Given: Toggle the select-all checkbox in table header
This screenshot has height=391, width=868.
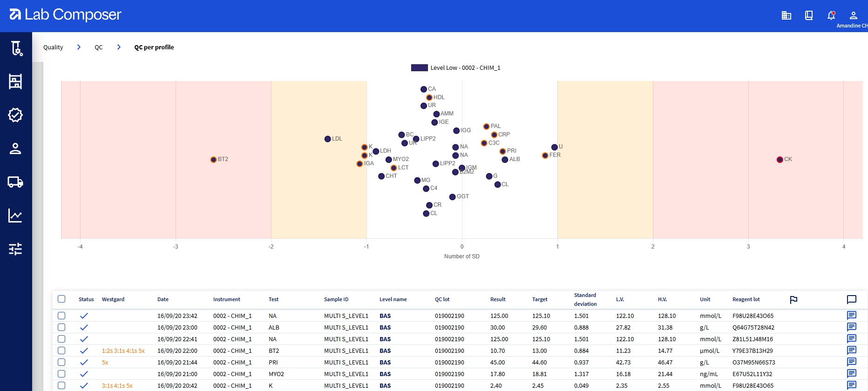Looking at the screenshot, I should point(61,299).
